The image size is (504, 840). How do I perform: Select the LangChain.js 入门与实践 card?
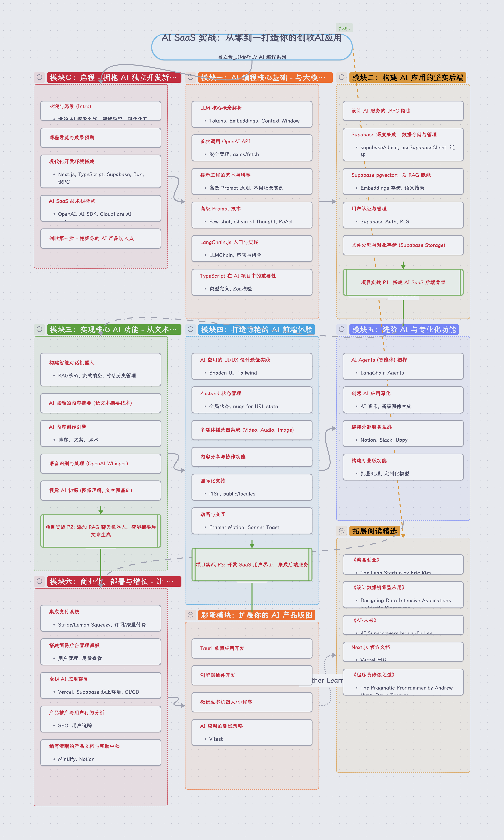[x=252, y=248]
